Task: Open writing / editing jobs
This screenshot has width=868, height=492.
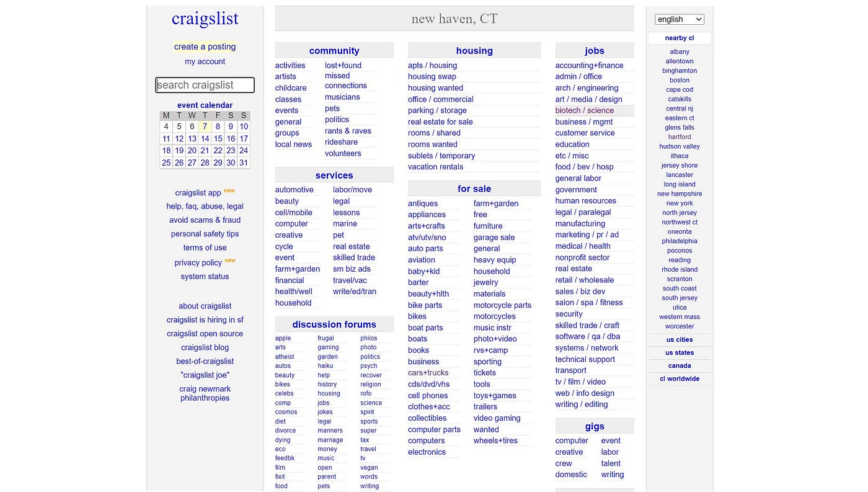Action: coord(582,405)
